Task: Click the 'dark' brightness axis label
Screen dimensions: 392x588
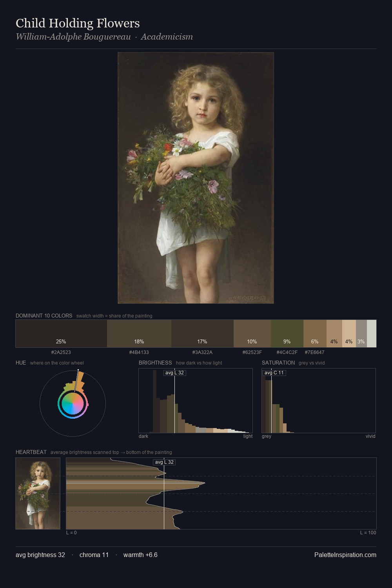Action: click(143, 436)
